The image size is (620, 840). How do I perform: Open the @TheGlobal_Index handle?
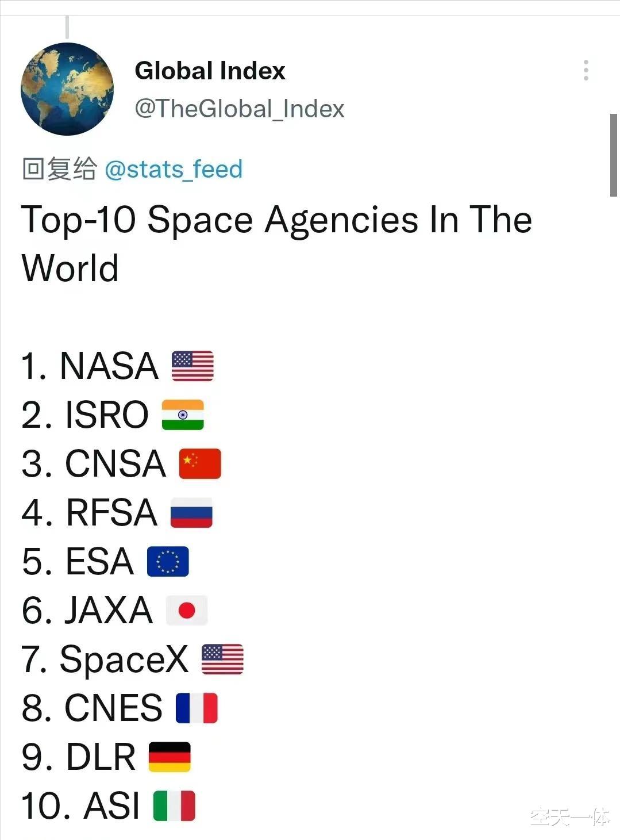(x=239, y=109)
